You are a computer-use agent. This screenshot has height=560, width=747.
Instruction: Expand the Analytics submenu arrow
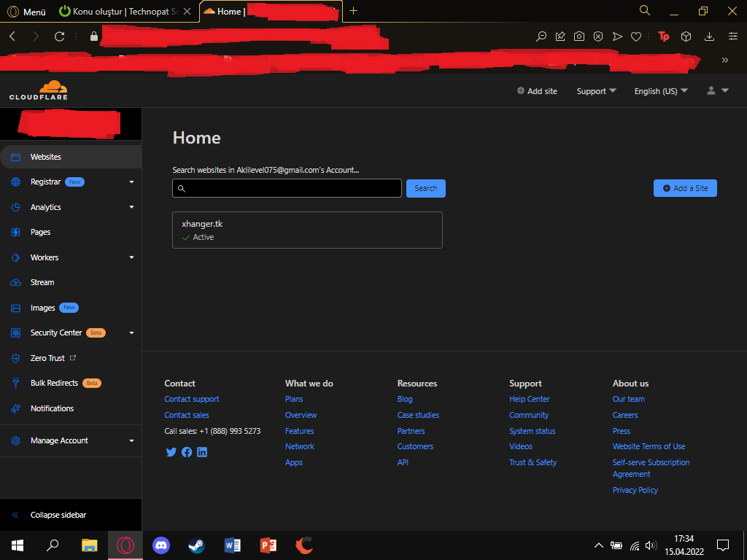point(131,207)
